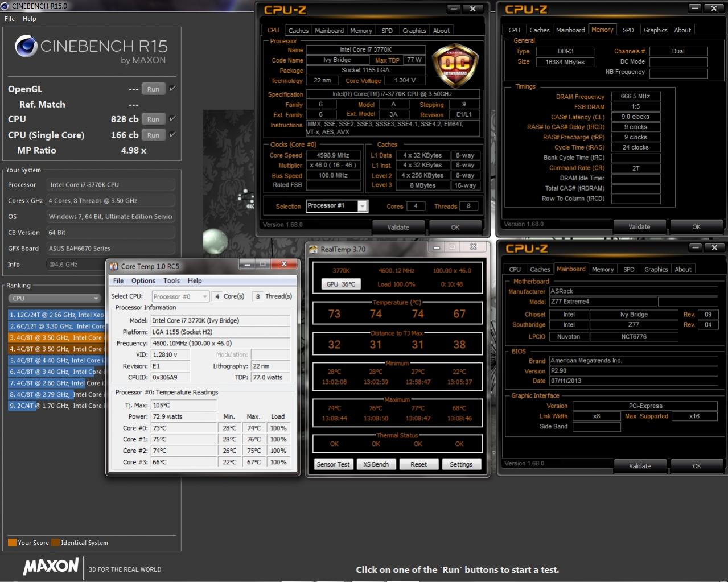Screen dimensions: 728x582
Task: Click the brown Identical System legend swatch
Action: point(55,543)
